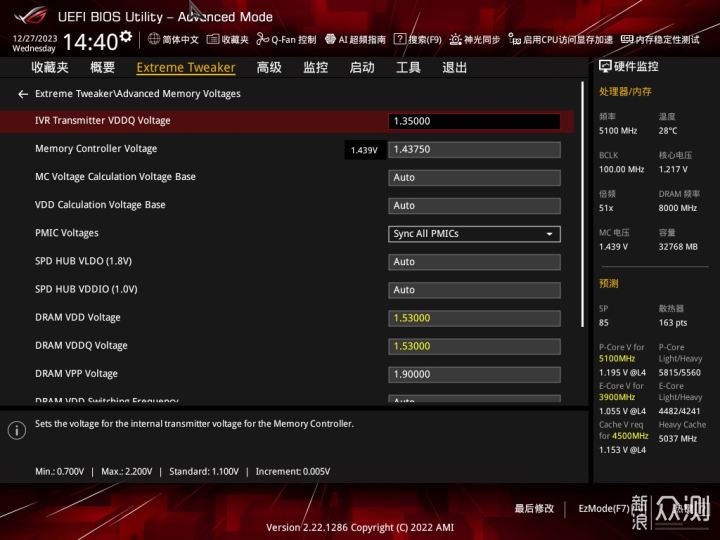Select the PMIC Voltages row label

[x=67, y=233]
